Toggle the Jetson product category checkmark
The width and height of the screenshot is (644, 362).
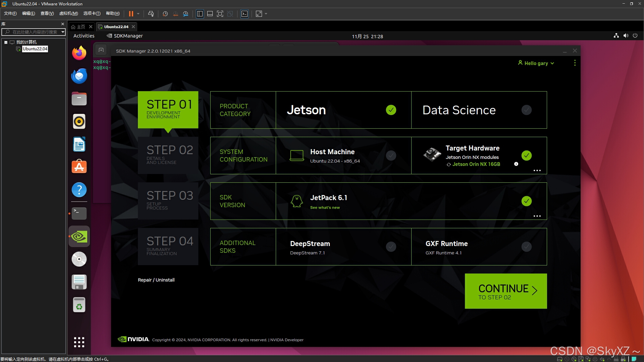(391, 110)
